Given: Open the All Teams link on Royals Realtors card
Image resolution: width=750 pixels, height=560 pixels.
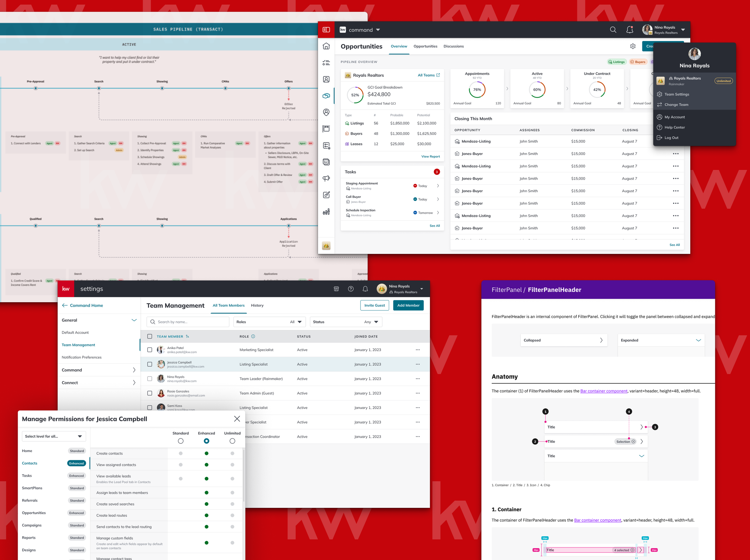Looking at the screenshot, I should [429, 75].
